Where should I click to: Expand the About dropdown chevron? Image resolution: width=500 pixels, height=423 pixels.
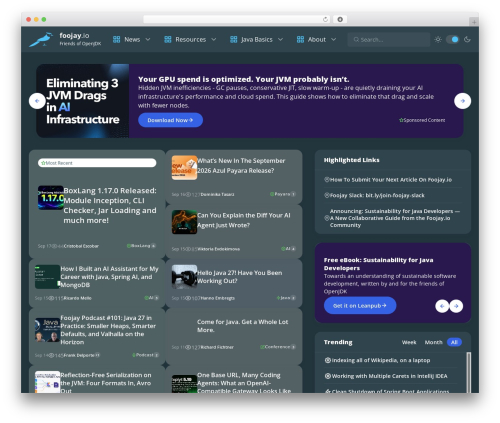(333, 39)
